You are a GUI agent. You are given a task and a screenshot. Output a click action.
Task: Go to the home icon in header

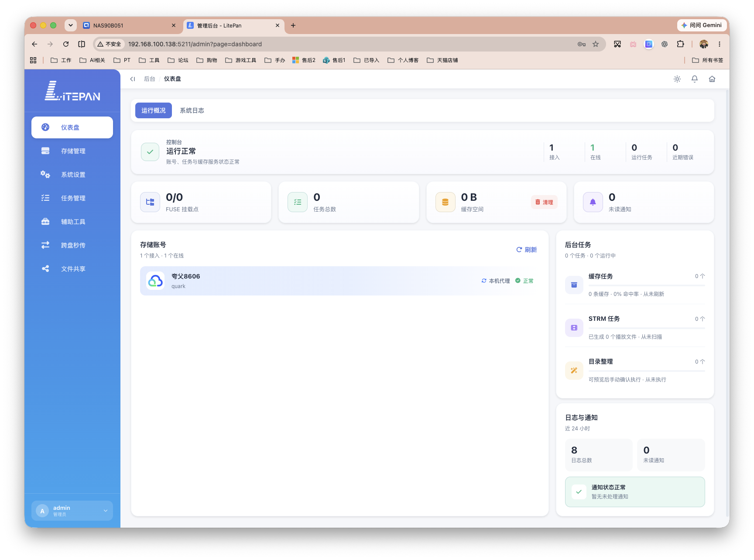tap(712, 79)
